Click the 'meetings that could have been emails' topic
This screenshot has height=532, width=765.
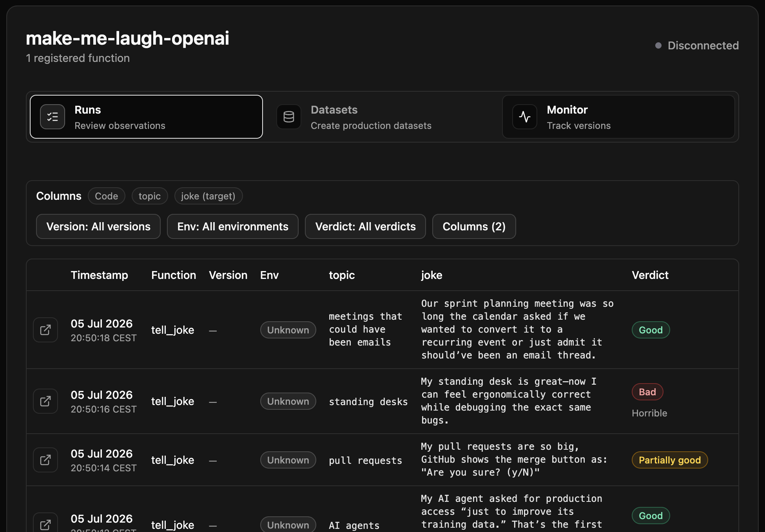point(365,329)
